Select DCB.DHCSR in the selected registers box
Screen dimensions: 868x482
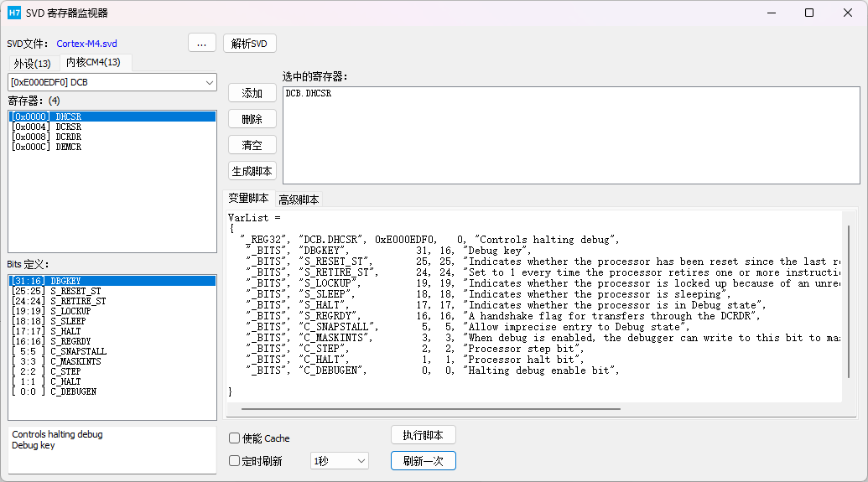click(x=309, y=94)
